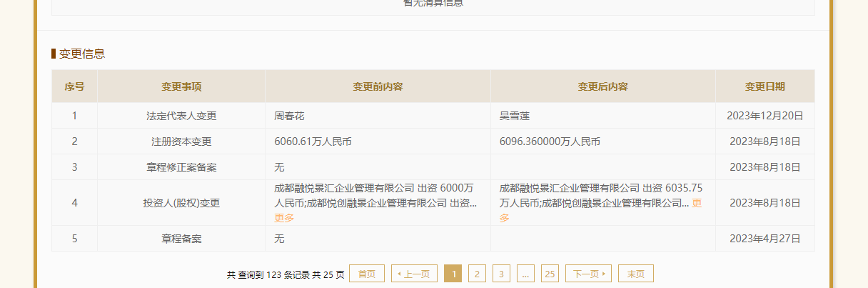
Task: Click the name 吴雪莲 in the table
Action: pyautogui.click(x=514, y=116)
